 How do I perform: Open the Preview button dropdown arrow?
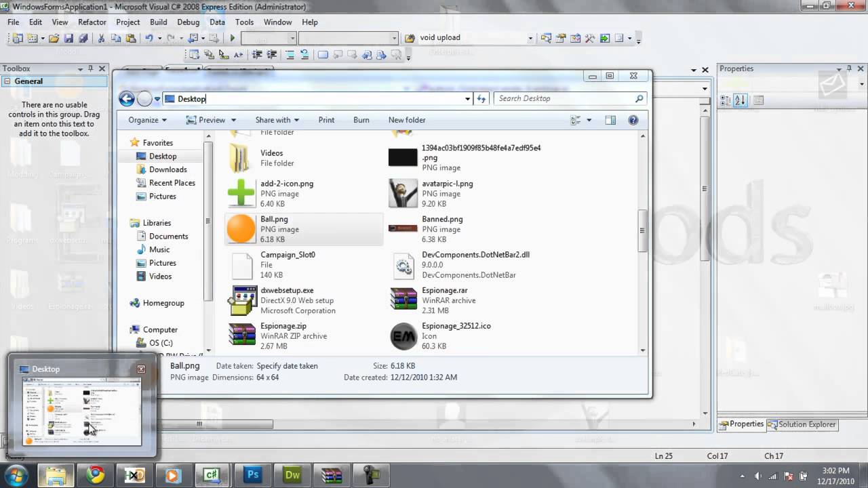(x=233, y=120)
